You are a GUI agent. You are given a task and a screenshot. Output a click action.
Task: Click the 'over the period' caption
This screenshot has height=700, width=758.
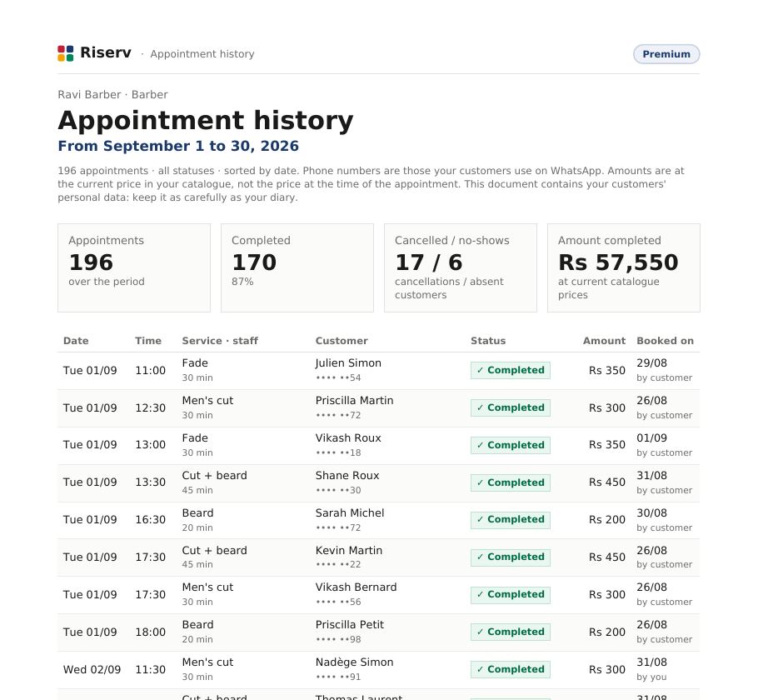click(x=107, y=282)
